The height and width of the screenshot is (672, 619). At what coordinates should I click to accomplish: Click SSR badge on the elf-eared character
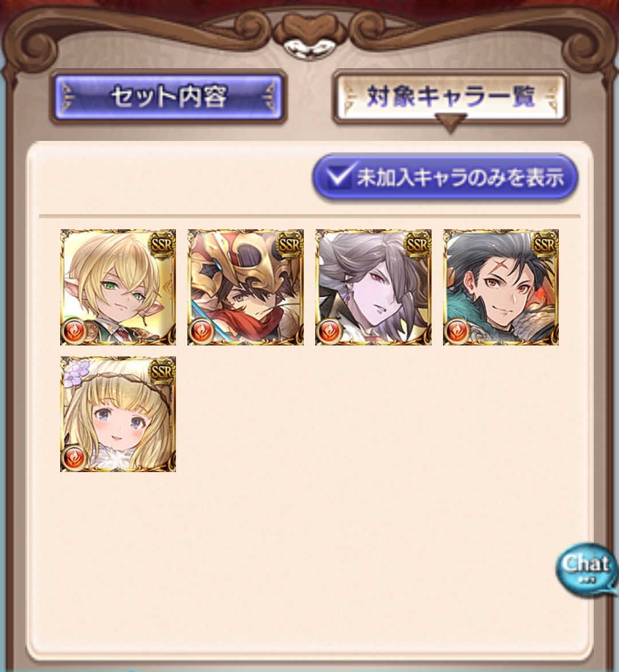coord(162,245)
